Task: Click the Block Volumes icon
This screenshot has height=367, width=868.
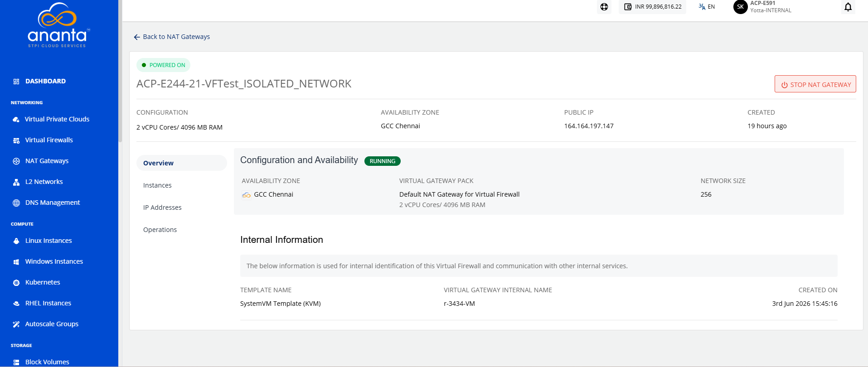Action: click(16, 362)
